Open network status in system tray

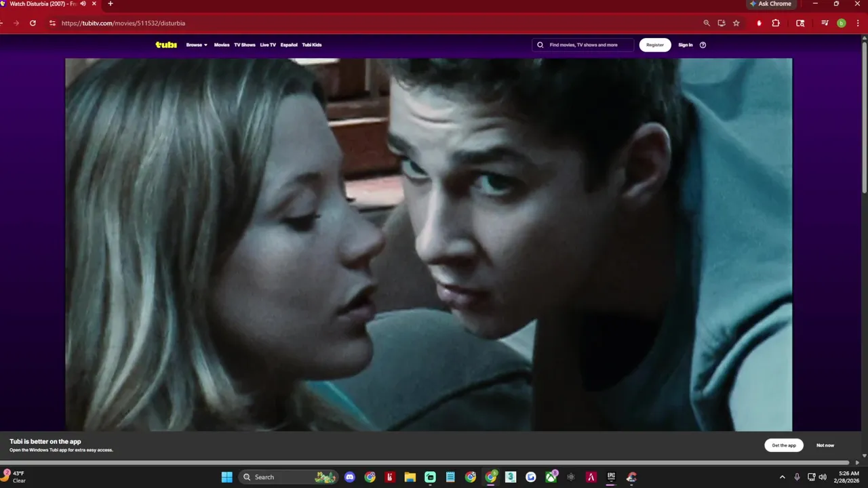tap(811, 477)
